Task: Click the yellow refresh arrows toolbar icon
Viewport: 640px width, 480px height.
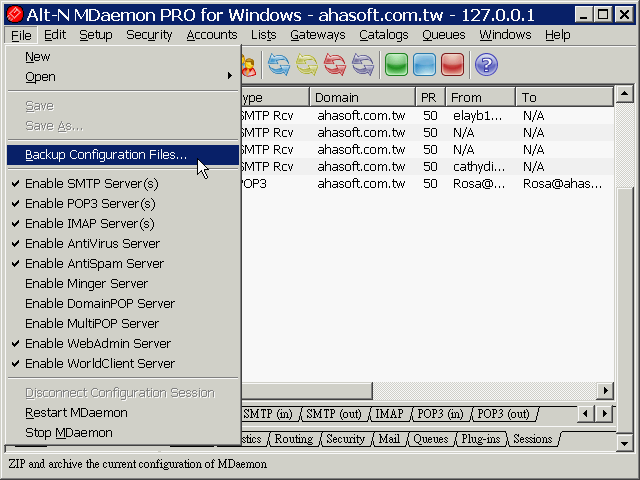Action: [307, 64]
